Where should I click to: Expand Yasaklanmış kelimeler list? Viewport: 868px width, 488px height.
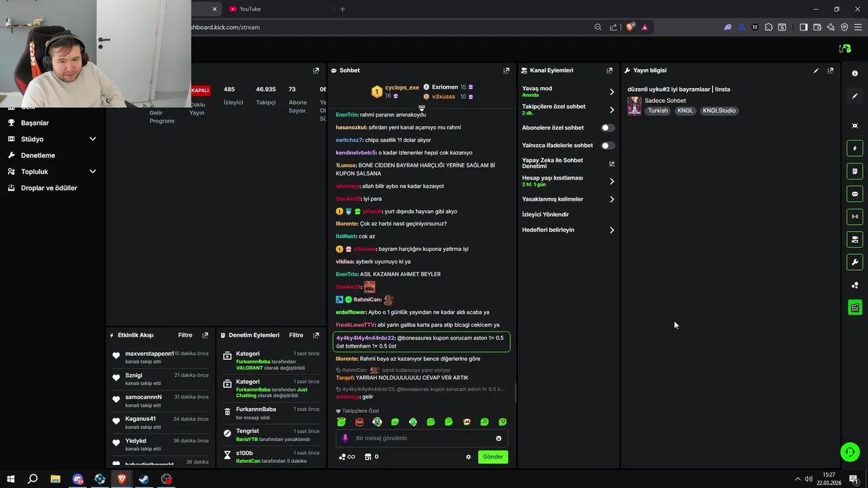click(612, 199)
